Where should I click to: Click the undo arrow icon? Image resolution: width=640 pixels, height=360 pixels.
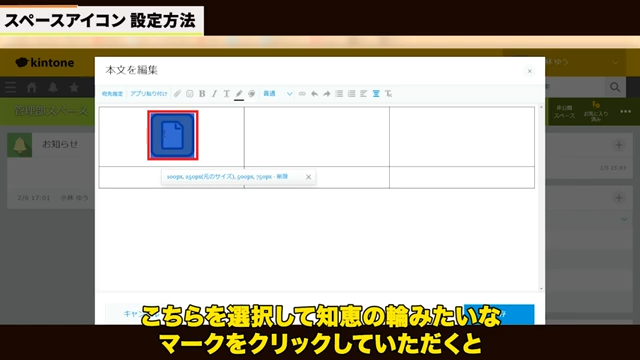314,94
